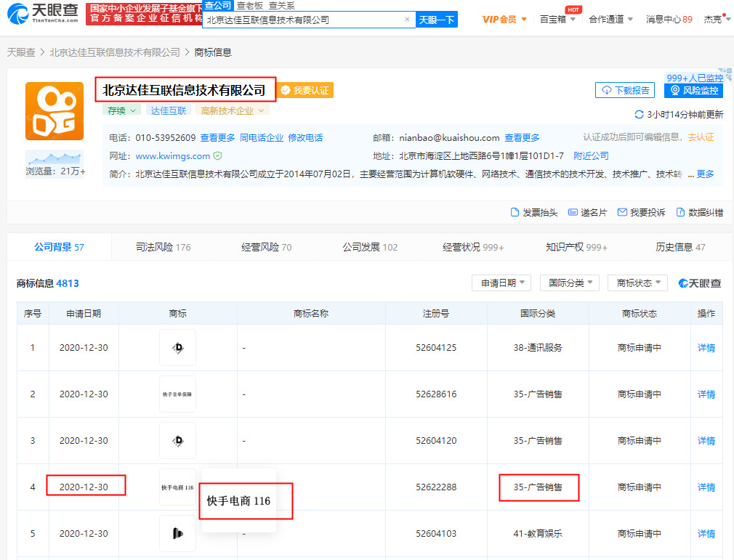The height and width of the screenshot is (560, 734).
Task: Click the 去认证 link
Action: point(701,137)
